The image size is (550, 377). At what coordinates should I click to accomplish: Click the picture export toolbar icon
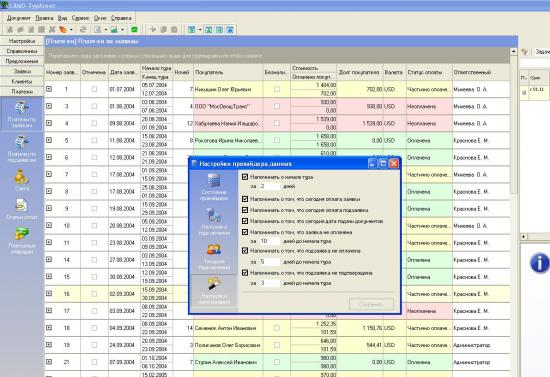[114, 30]
